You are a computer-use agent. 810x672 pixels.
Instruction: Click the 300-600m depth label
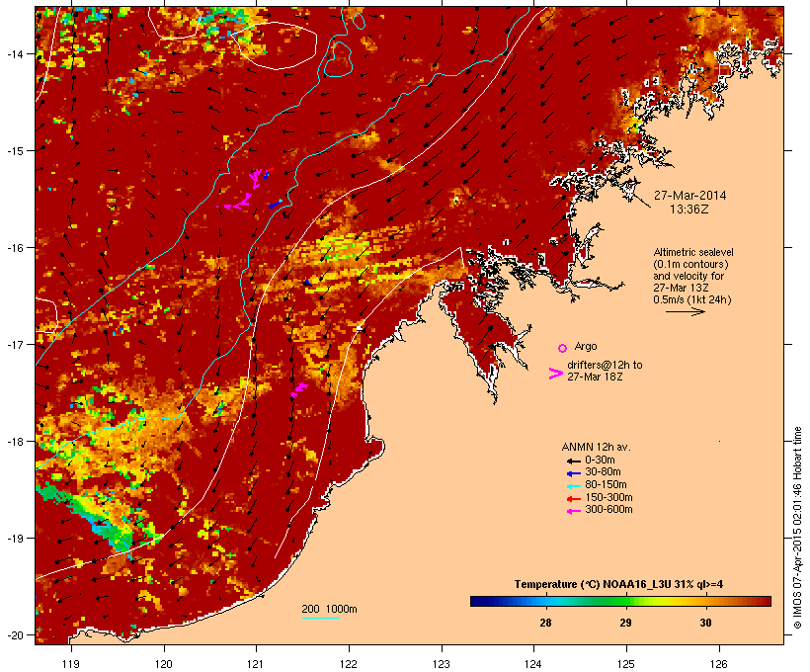coord(608,510)
